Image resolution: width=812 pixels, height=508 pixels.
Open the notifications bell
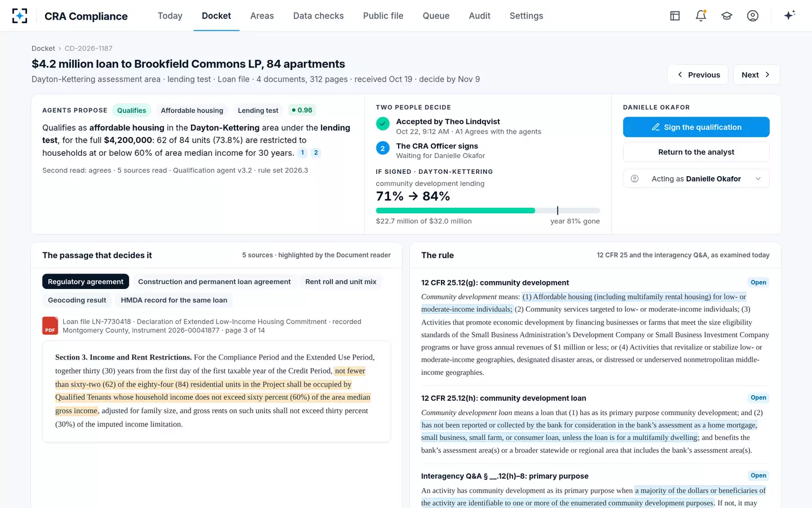(701, 16)
